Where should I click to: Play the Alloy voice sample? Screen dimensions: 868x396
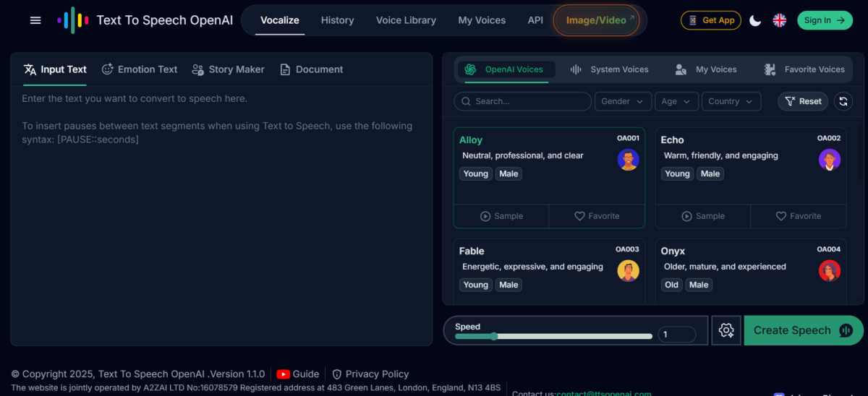501,216
